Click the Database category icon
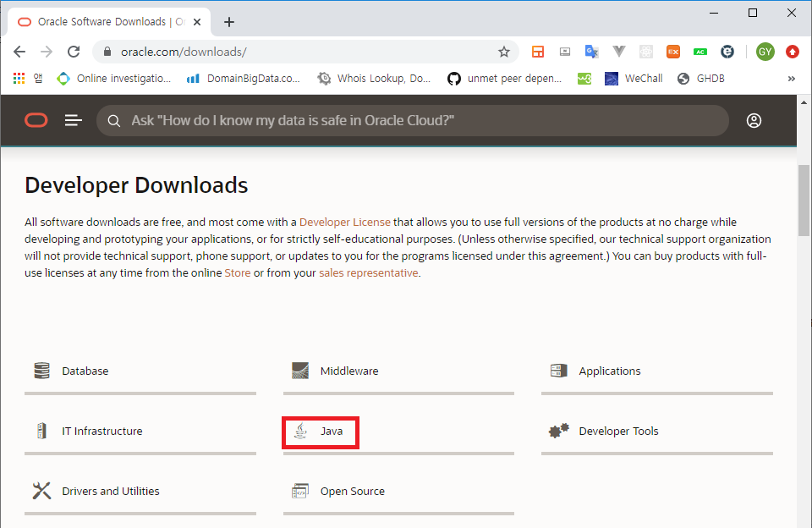The image size is (812, 528). tap(42, 371)
